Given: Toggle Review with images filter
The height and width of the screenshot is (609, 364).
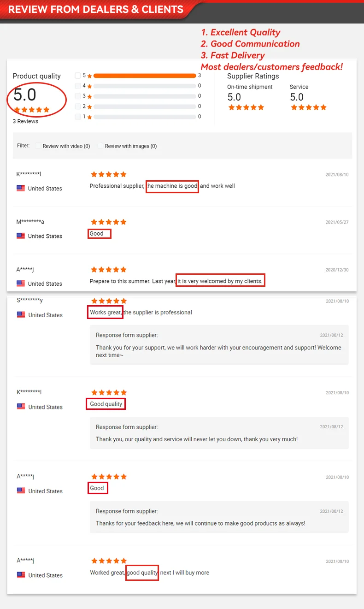Looking at the screenshot, I should pos(100,146).
